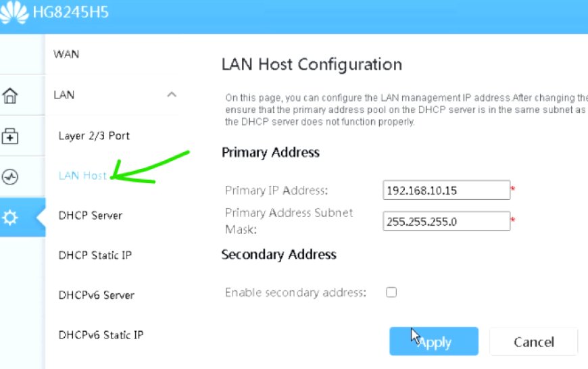The height and width of the screenshot is (369, 588).
Task: Click the LAN menu header label
Action: tap(64, 95)
